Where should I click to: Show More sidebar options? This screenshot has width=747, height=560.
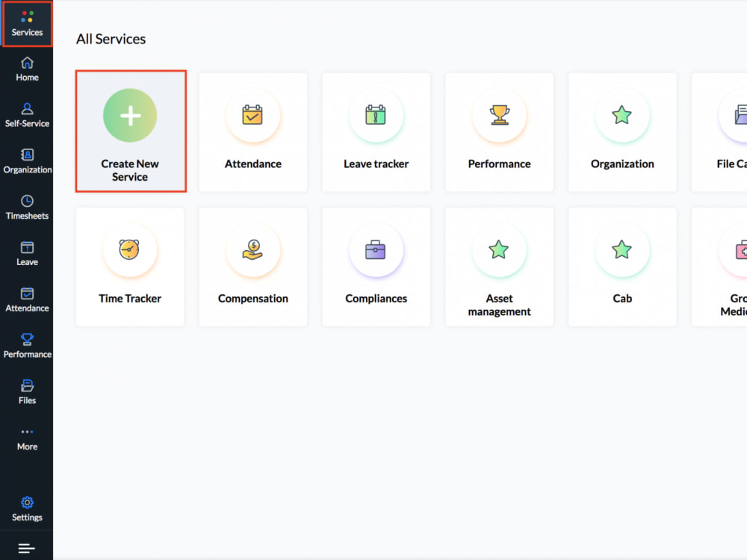coord(27,440)
